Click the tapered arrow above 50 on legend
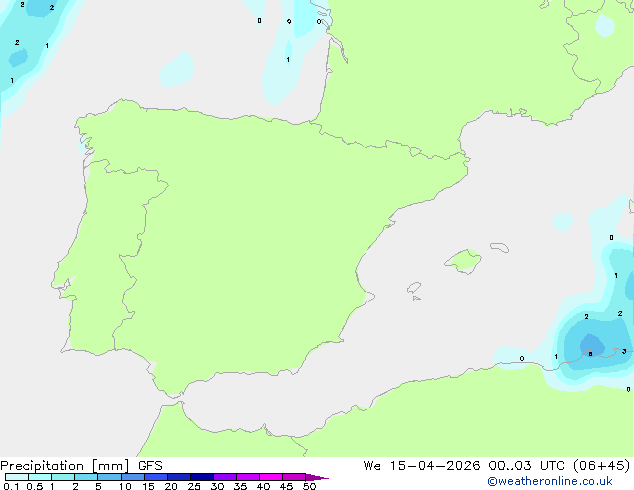The width and height of the screenshot is (634, 490). tap(317, 477)
